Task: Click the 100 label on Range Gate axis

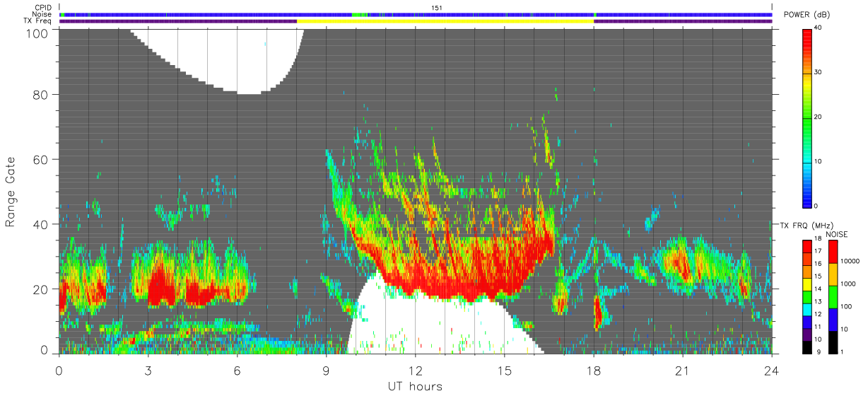Action: click(x=38, y=33)
